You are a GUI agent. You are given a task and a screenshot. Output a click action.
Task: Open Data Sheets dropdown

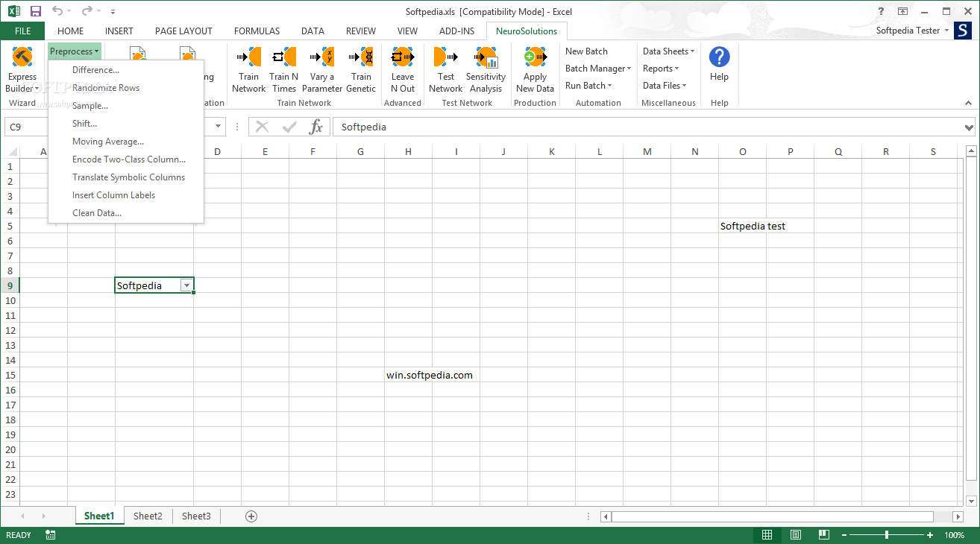668,51
